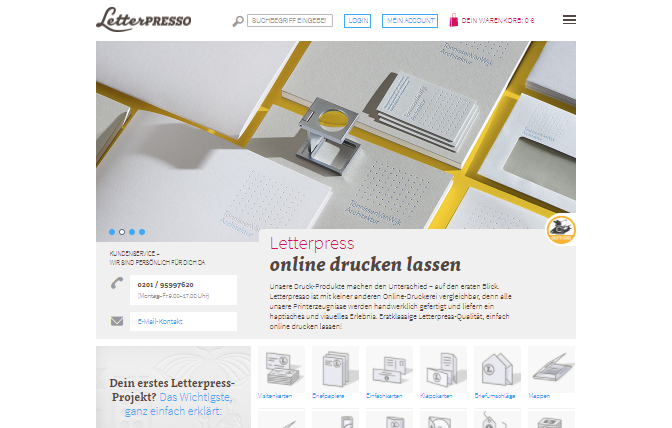
Task: Click the magnifying glass search icon
Action: [238, 20]
